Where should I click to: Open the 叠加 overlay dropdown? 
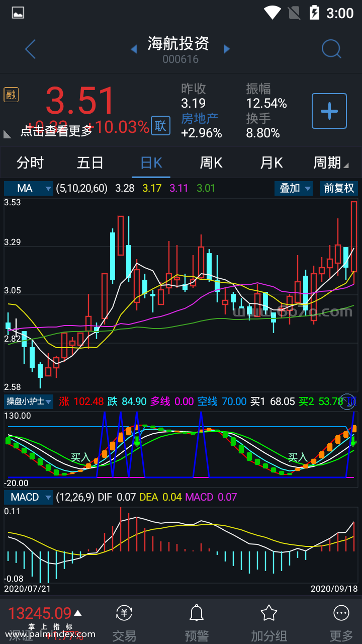pos(294,188)
